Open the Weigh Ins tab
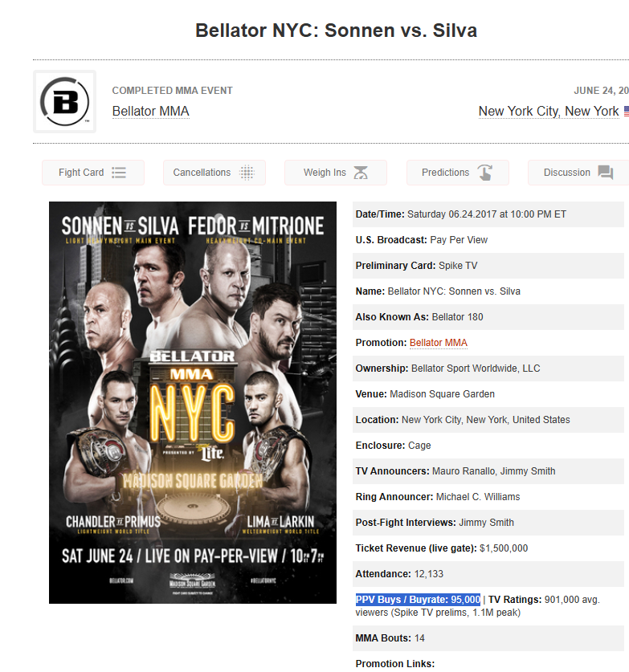 [336, 173]
